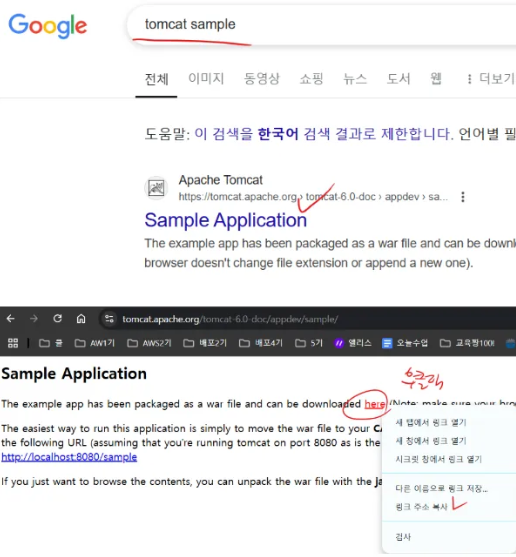Screen dimensions: 516x557
Task: Select 다른 이름으로 링크 저장 in context menu
Action: tap(442, 488)
